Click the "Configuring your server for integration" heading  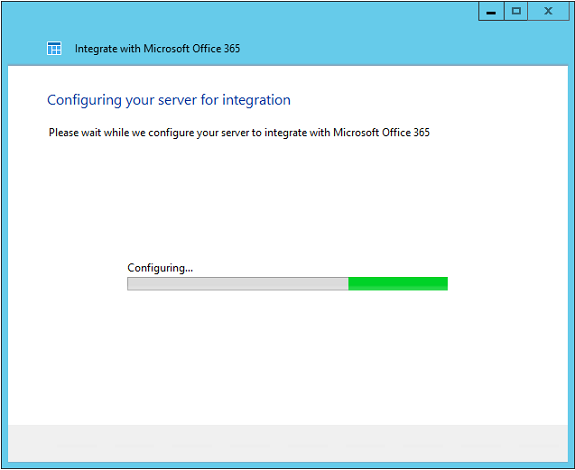[169, 100]
